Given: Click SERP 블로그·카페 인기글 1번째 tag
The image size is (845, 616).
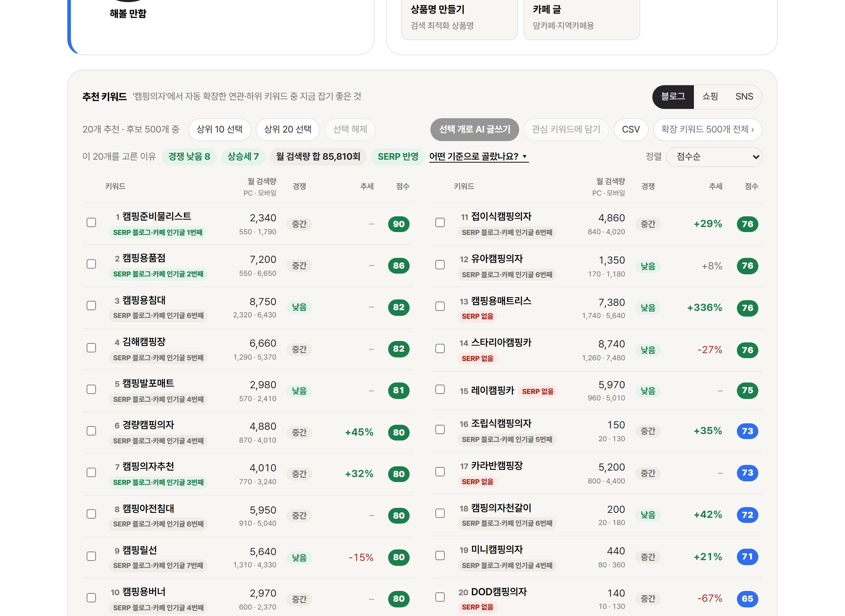Looking at the screenshot, I should [x=158, y=232].
